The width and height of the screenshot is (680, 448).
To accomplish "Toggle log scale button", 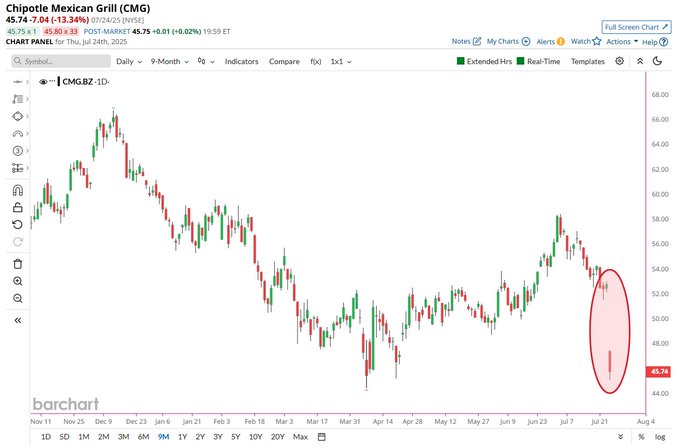I will coord(660,437).
